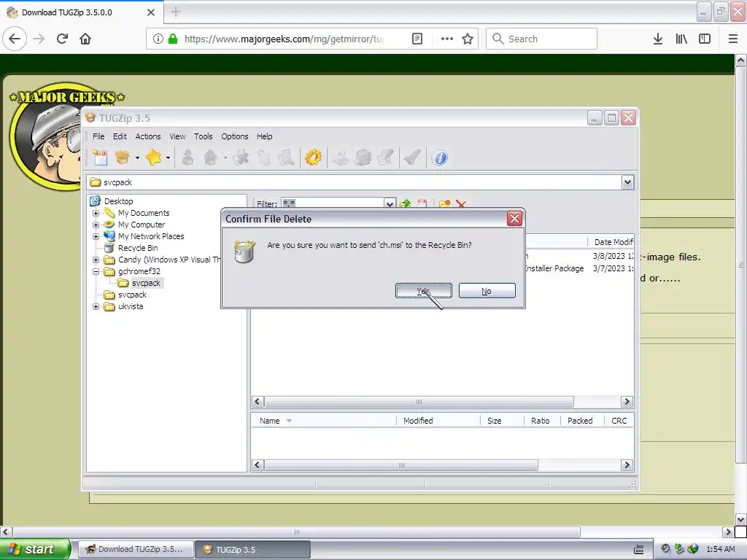Screen dimensions: 747x560
Task: Show site information via the circled i icon
Action: [x=158, y=39]
